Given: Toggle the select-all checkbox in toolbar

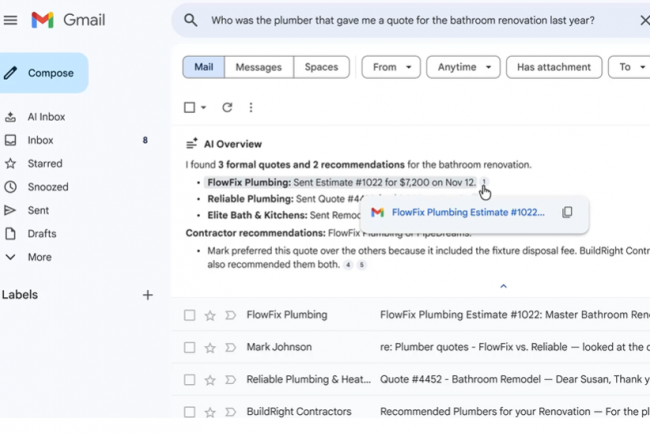Looking at the screenshot, I should coord(189,107).
